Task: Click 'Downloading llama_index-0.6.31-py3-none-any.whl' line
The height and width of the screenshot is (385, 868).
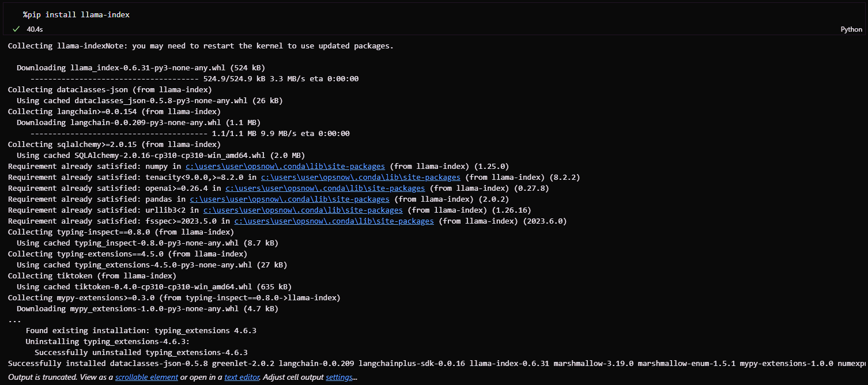Action: (141, 67)
